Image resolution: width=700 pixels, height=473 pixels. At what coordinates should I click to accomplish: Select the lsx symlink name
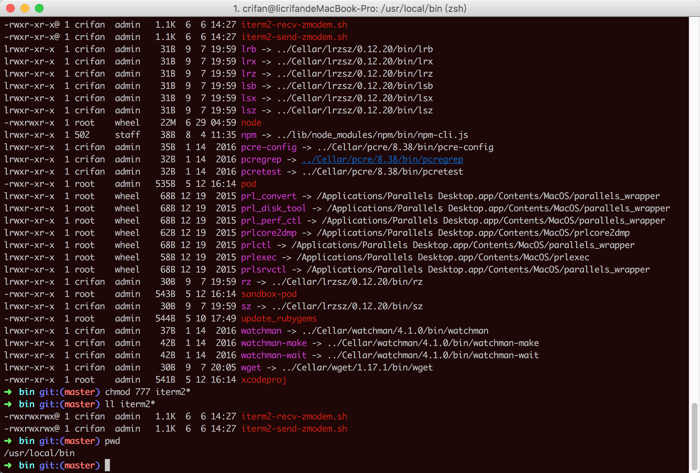point(249,98)
